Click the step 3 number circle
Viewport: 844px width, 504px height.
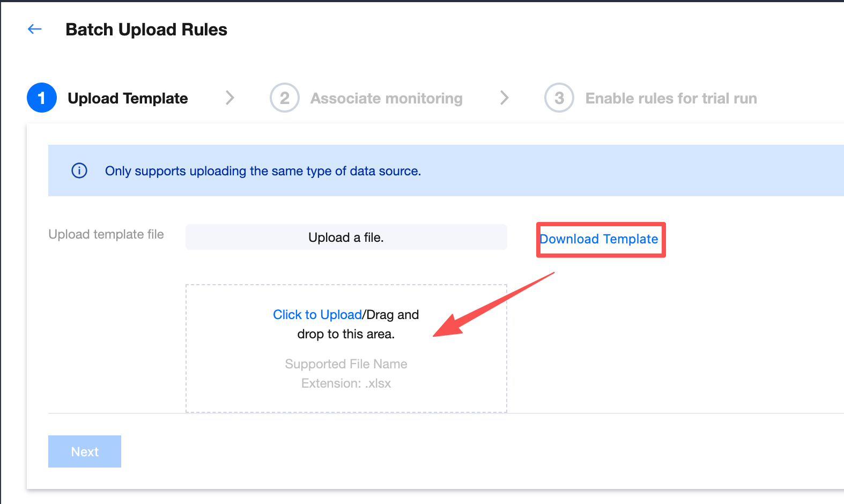coord(559,98)
